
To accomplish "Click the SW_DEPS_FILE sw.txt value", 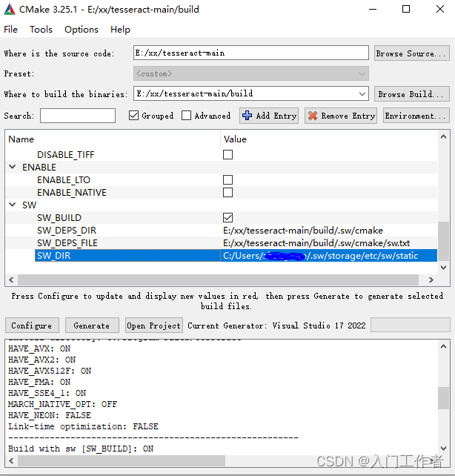I will click(316, 243).
